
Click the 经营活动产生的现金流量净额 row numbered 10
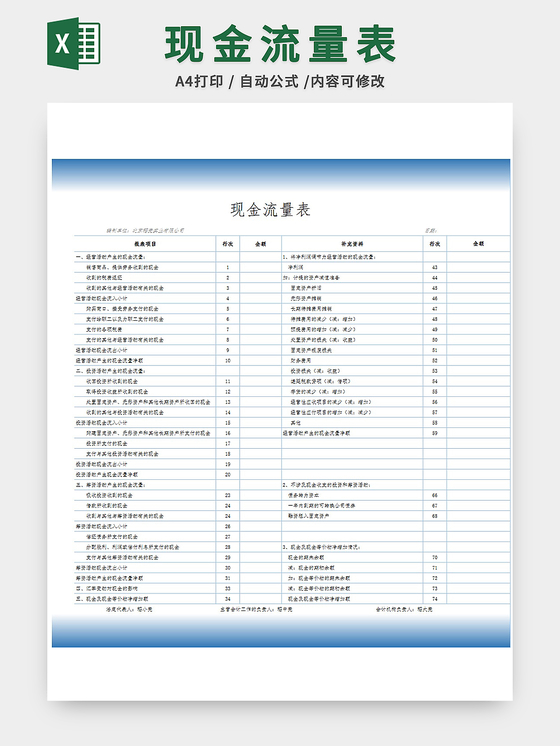pos(109,361)
